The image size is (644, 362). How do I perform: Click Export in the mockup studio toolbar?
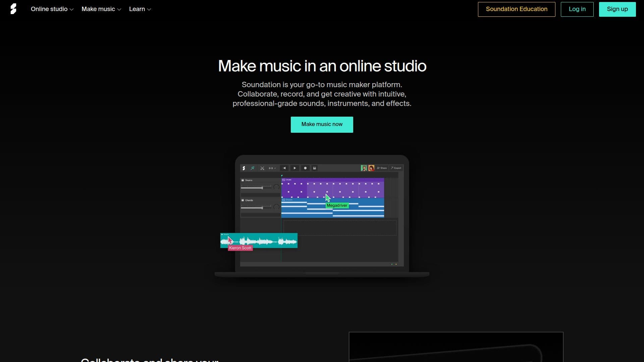click(x=396, y=168)
